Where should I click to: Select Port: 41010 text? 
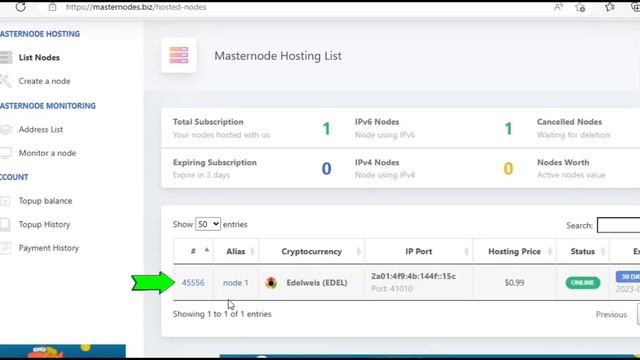pyautogui.click(x=392, y=289)
